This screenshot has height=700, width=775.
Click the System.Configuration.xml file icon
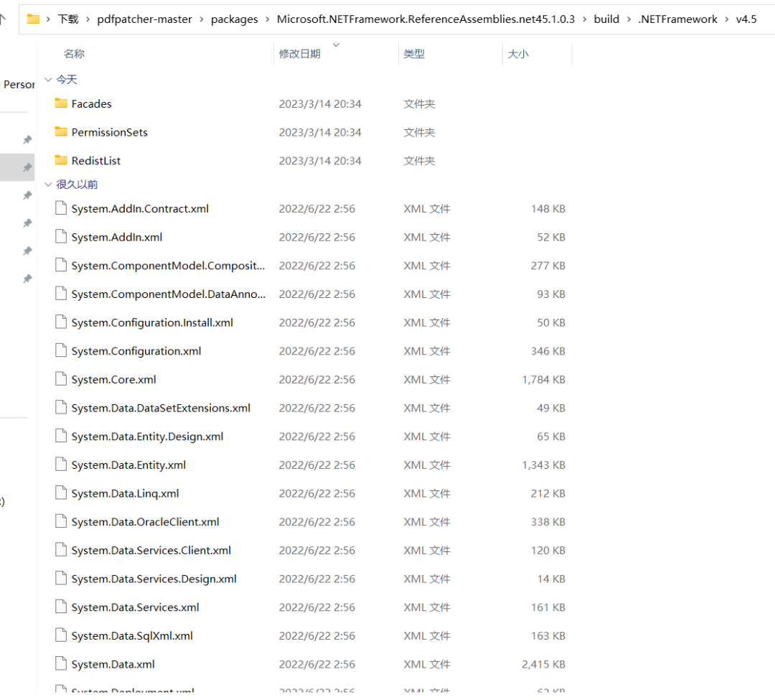pyautogui.click(x=61, y=350)
